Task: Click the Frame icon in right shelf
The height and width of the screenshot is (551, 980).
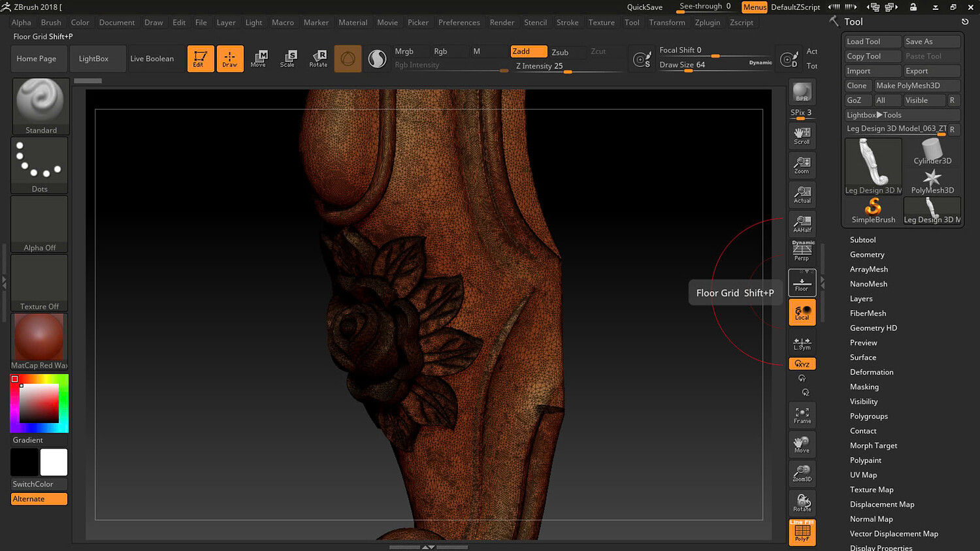Action: pyautogui.click(x=802, y=415)
